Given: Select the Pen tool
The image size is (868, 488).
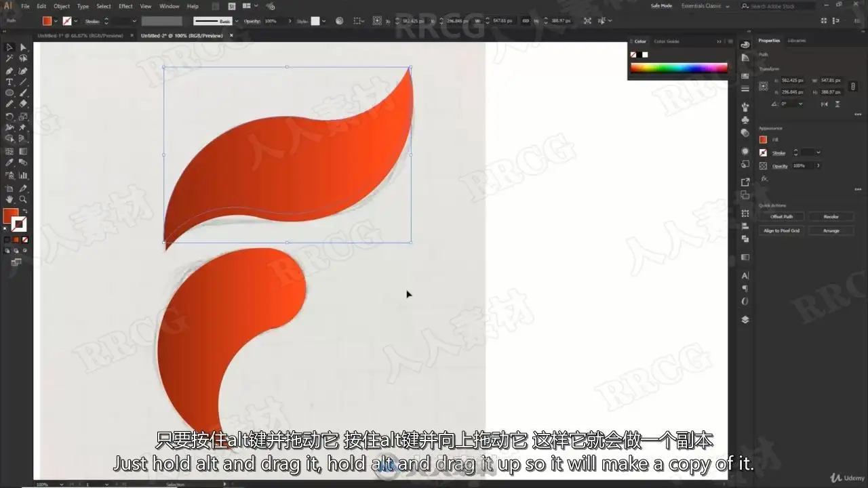Looking at the screenshot, I should click(x=9, y=70).
